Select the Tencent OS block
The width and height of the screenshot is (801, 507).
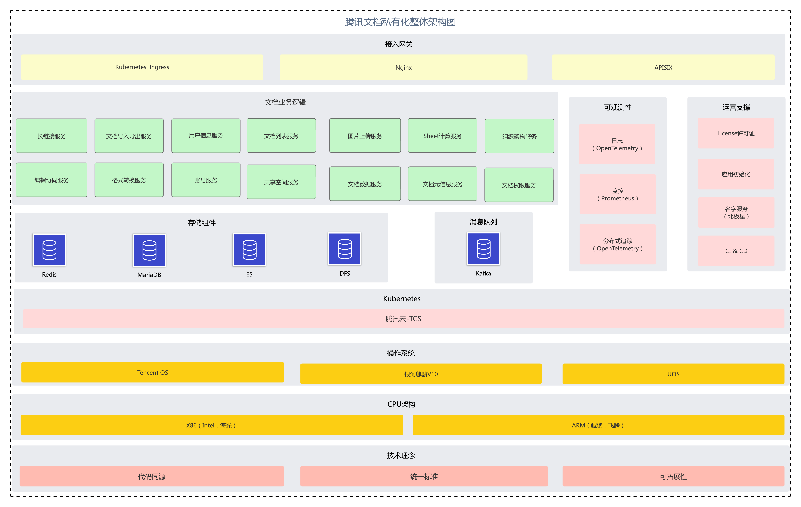pos(152,373)
